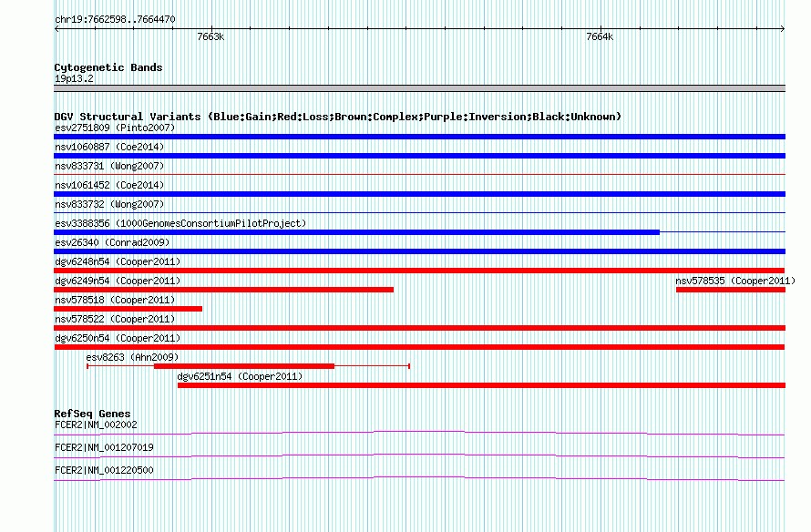Click the nsv1061452 (Coe2014) blue bar
Image resolution: width=811 pixels, height=532 pixels.
tap(419, 194)
